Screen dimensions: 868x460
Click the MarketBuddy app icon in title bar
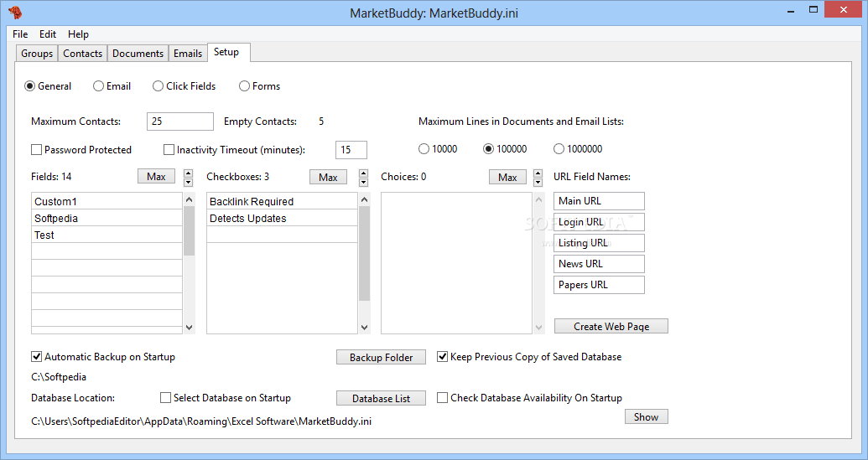tap(15, 13)
